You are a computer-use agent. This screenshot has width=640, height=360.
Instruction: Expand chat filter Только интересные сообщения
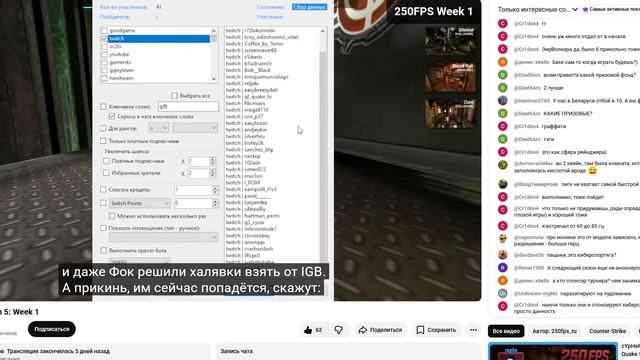(x=538, y=9)
